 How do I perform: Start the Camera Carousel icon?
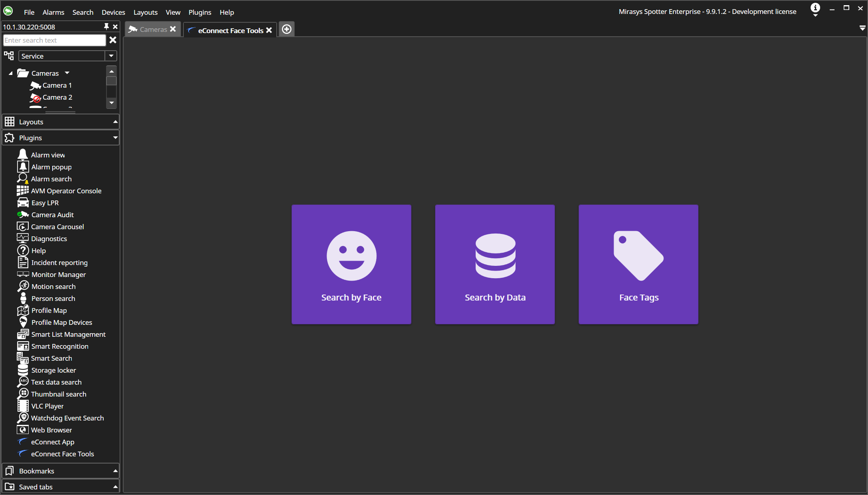point(23,226)
